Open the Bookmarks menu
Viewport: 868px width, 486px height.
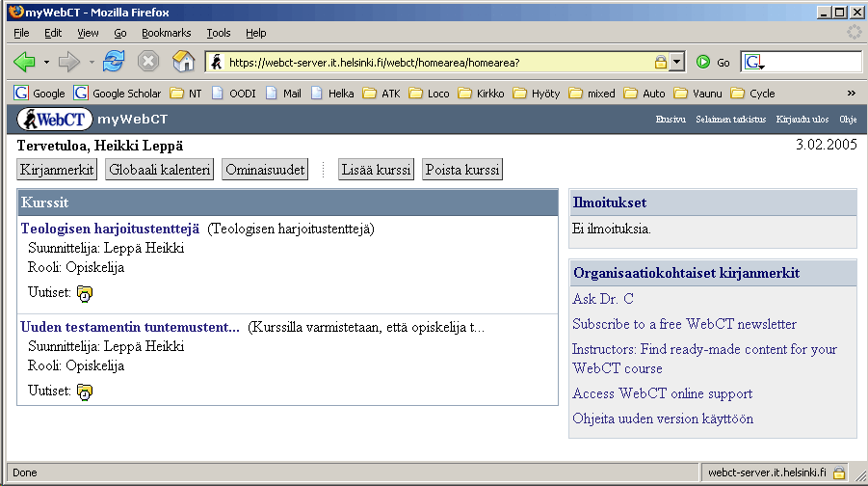coord(166,33)
